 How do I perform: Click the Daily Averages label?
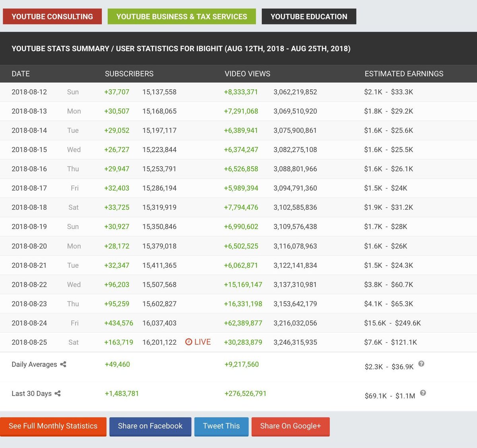coord(34,365)
